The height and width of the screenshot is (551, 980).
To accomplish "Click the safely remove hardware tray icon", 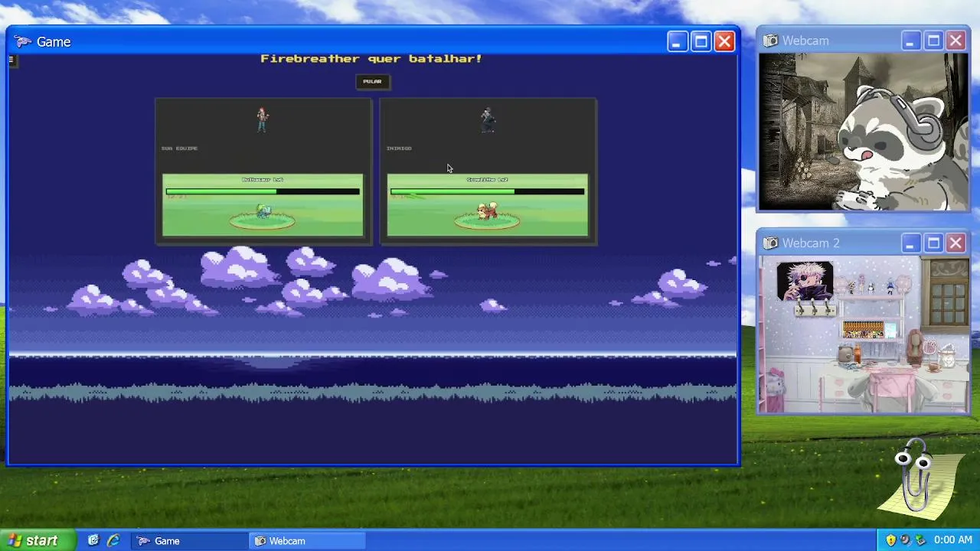I will (920, 540).
